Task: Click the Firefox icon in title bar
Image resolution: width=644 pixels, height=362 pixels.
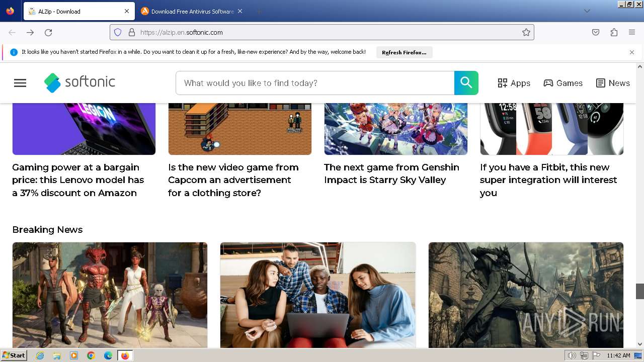Action: (10, 11)
